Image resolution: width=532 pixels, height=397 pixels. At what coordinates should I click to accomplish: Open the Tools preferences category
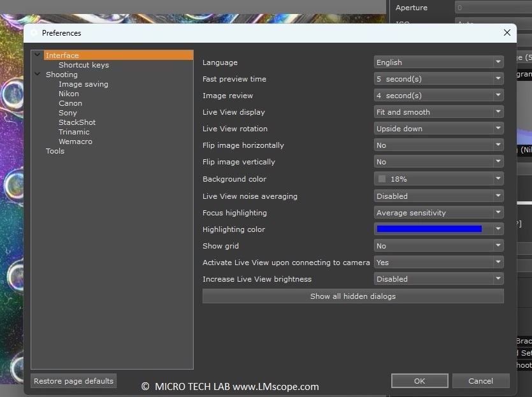[55, 151]
